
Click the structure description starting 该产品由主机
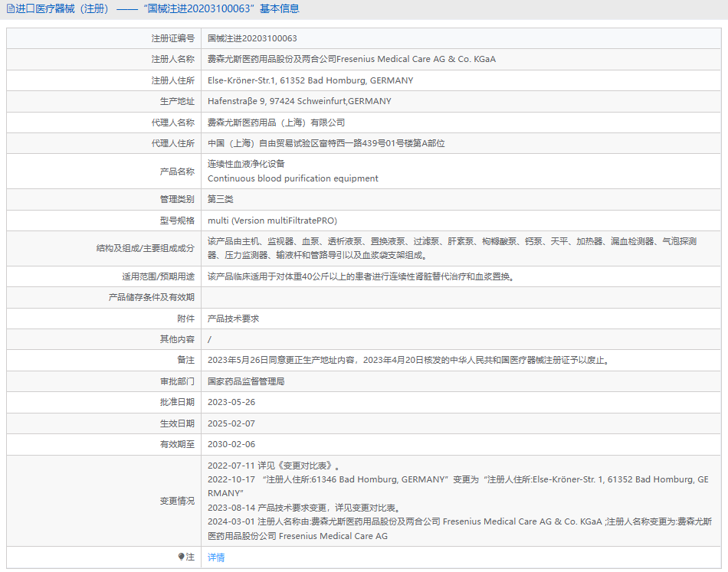pos(452,248)
